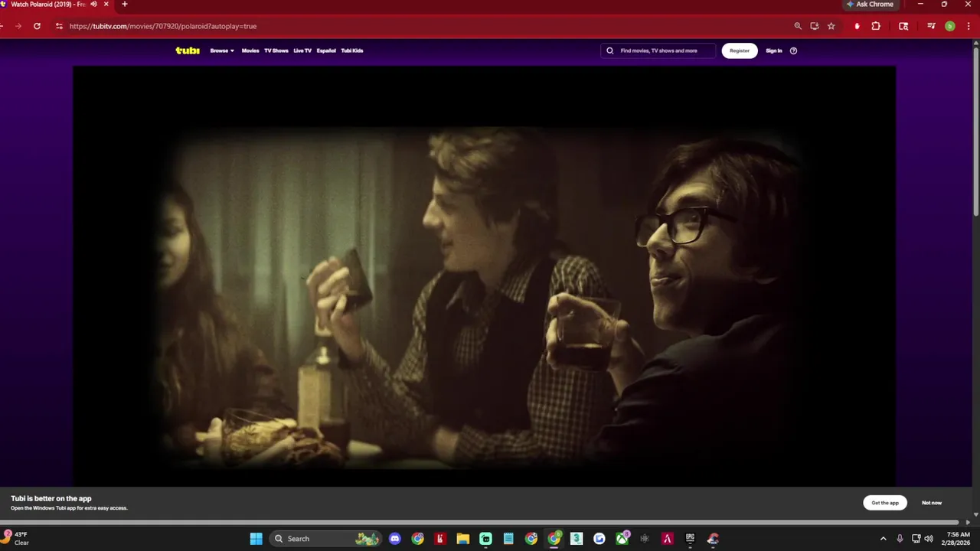Open a new tab with plus button
This screenshot has width=980, height=551.
[125, 4]
